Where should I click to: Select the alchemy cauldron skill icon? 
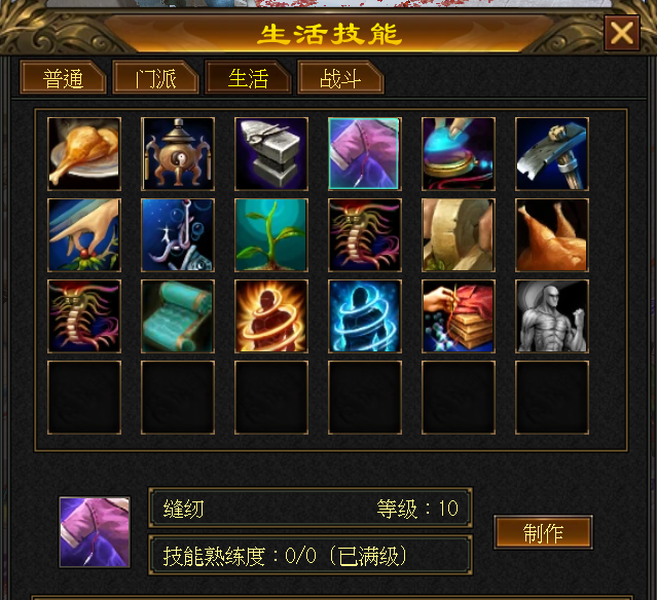point(178,154)
